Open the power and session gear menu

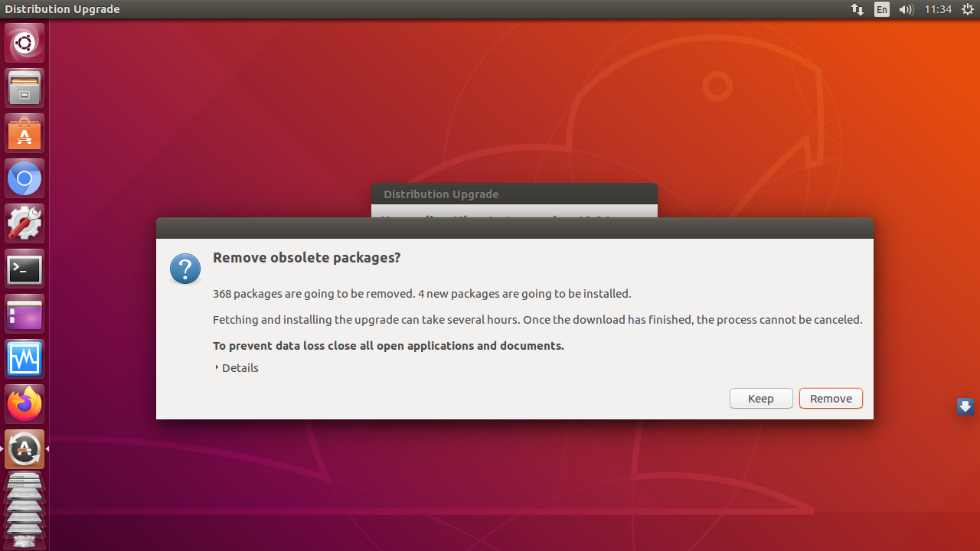pos(967,9)
